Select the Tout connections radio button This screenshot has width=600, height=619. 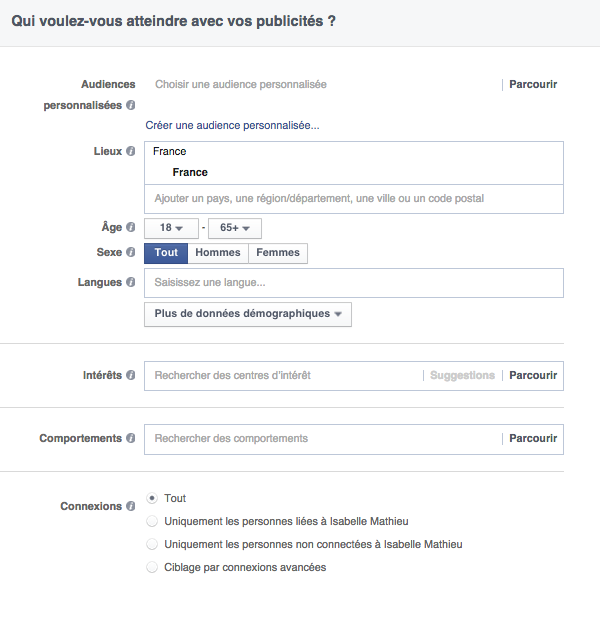[x=152, y=498]
